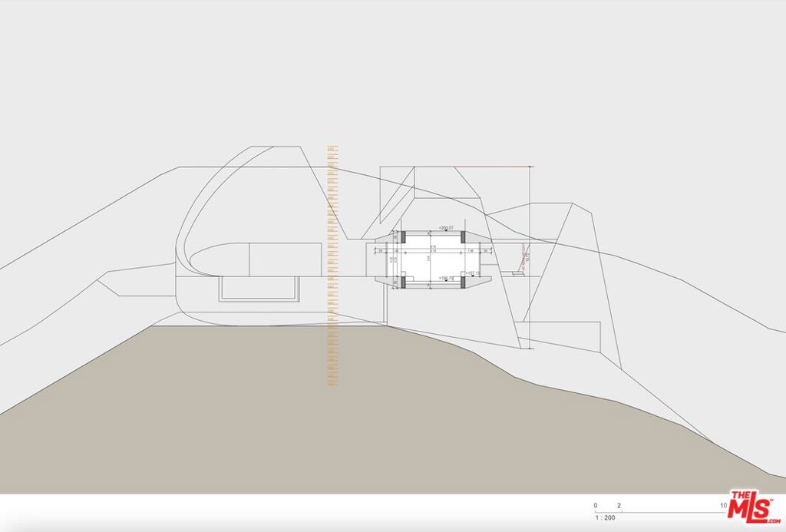Click the '2' mark on the scale bar
The width and height of the screenshot is (786, 532).
pyautogui.click(x=619, y=505)
